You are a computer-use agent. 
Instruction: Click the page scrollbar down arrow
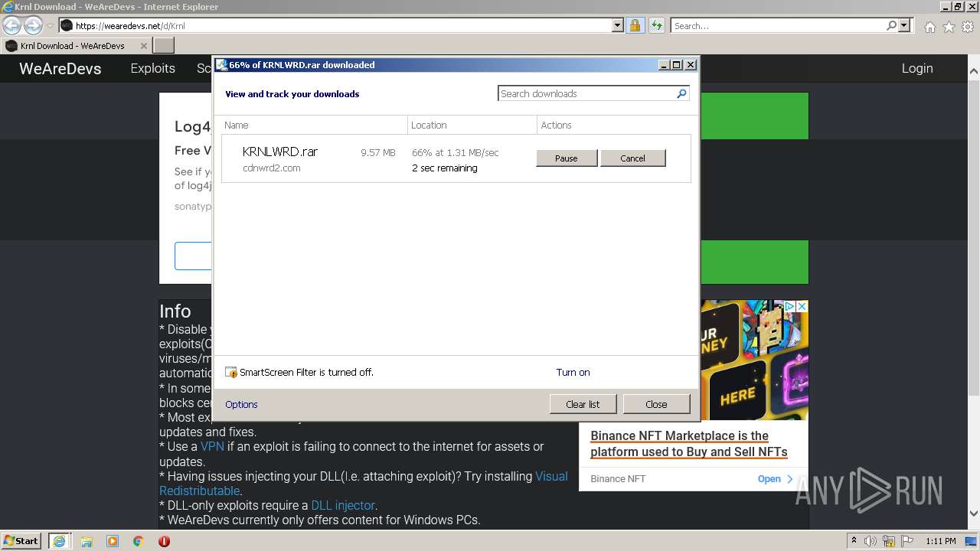pos(974,514)
